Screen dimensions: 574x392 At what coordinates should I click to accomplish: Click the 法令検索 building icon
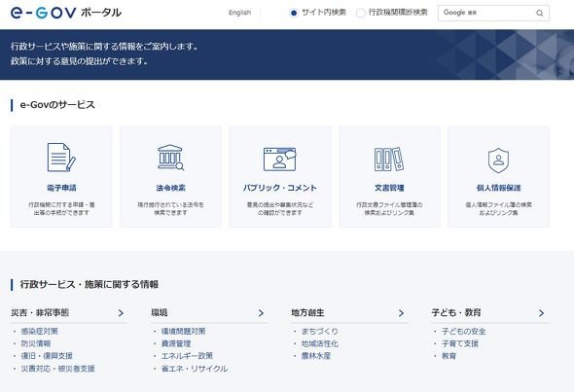pos(170,158)
